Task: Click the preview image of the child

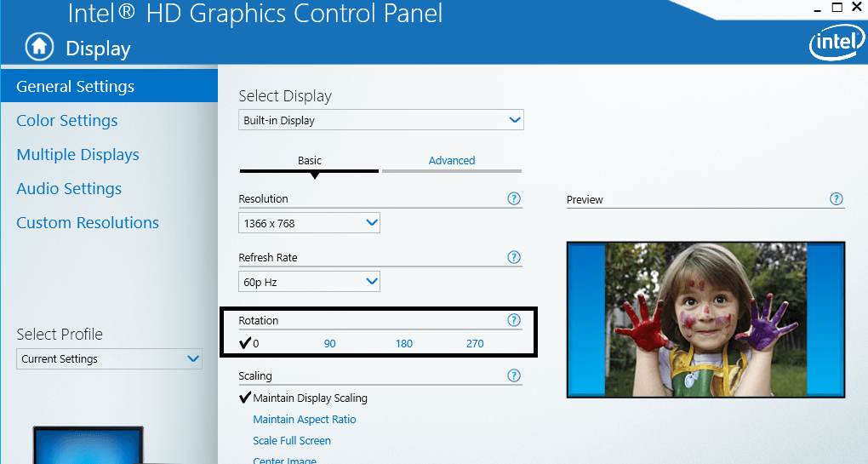Action: coord(705,319)
